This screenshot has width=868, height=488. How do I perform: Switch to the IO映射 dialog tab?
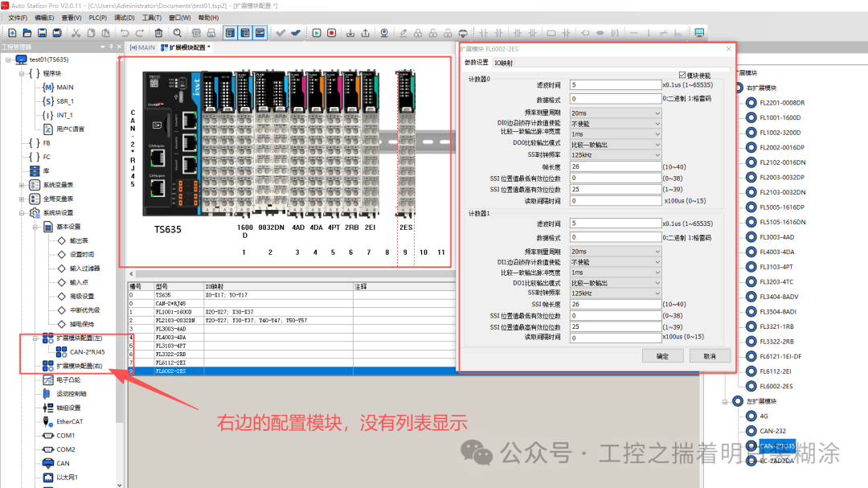coord(503,64)
